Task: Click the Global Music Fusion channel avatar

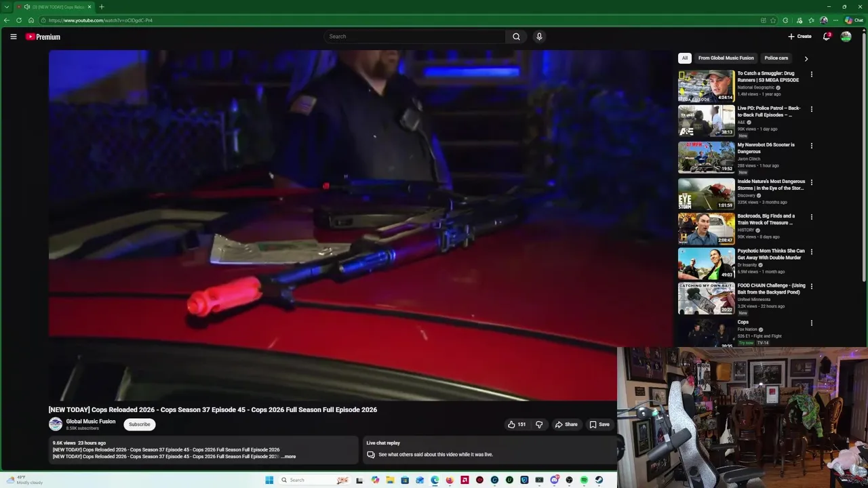Action: click(56, 424)
